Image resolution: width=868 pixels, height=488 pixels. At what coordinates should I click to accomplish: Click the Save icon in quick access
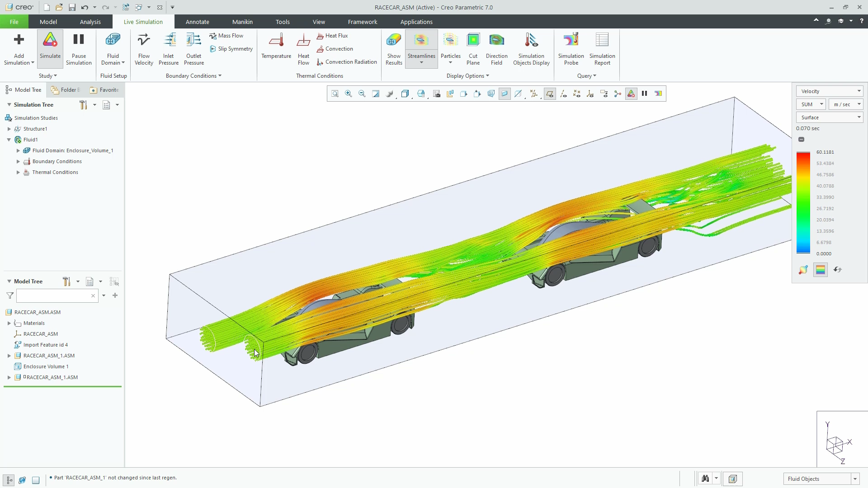[x=72, y=7]
